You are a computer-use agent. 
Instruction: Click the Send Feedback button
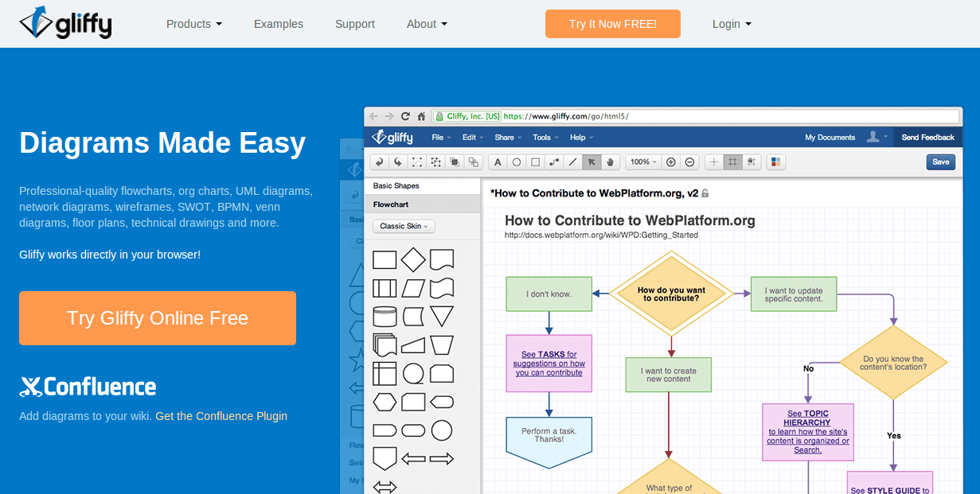[927, 137]
